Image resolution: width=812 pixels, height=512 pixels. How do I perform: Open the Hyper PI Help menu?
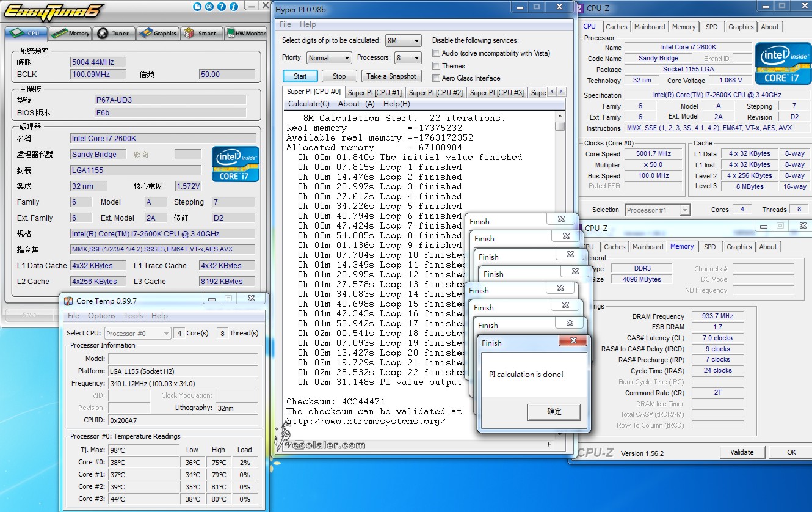308,24
